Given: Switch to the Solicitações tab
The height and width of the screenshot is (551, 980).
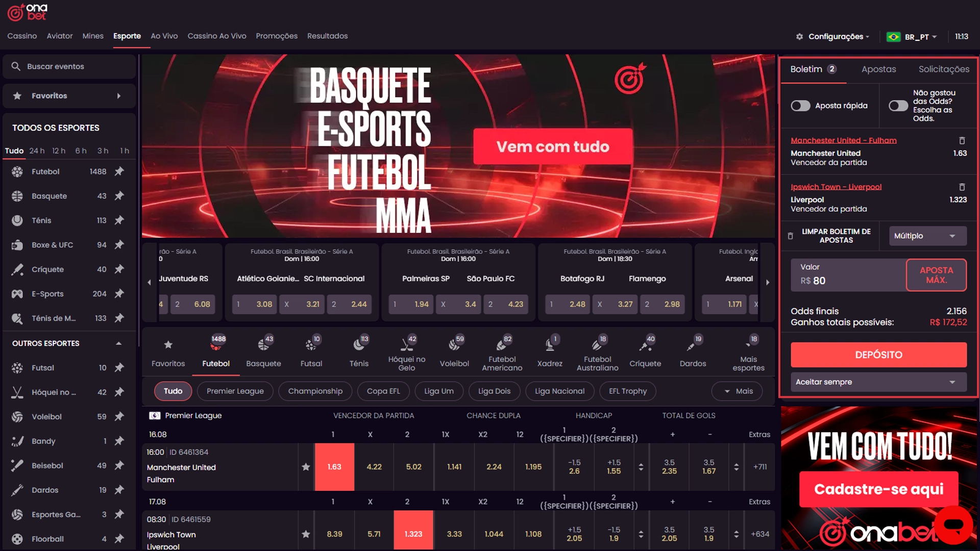Looking at the screenshot, I should (944, 69).
